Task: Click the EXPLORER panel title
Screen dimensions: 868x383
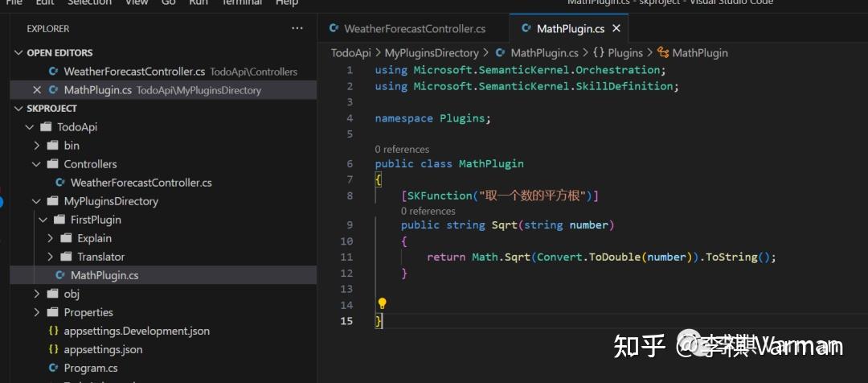Action: pos(48,29)
